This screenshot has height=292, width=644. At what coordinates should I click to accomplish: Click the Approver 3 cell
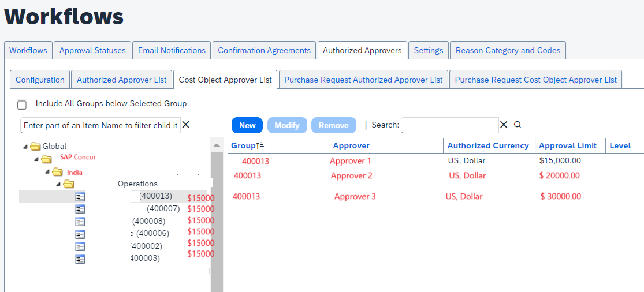coord(355,196)
